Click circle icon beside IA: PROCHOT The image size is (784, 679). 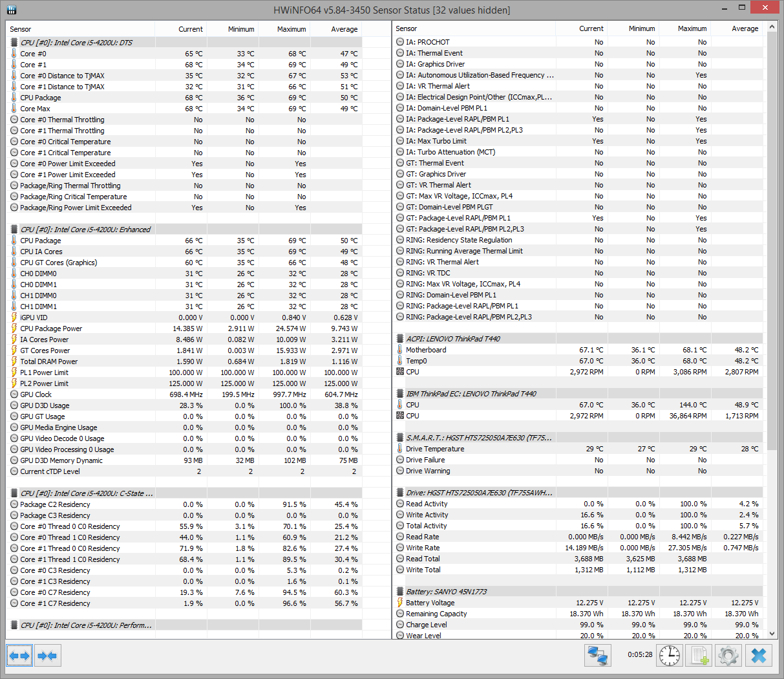coord(400,42)
